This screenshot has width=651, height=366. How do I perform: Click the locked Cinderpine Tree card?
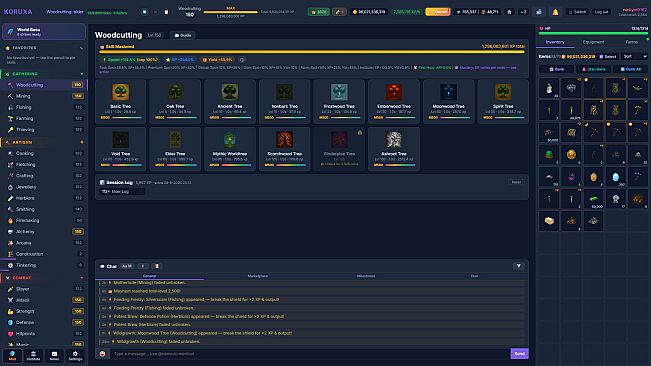click(339, 149)
